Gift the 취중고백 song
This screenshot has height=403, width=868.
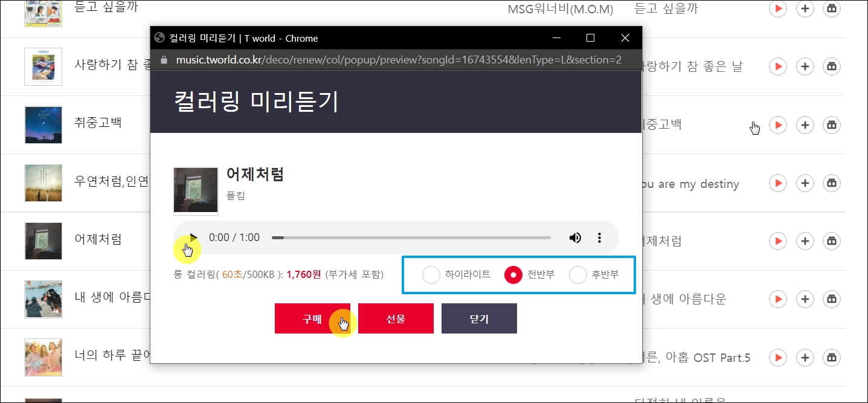pos(832,125)
